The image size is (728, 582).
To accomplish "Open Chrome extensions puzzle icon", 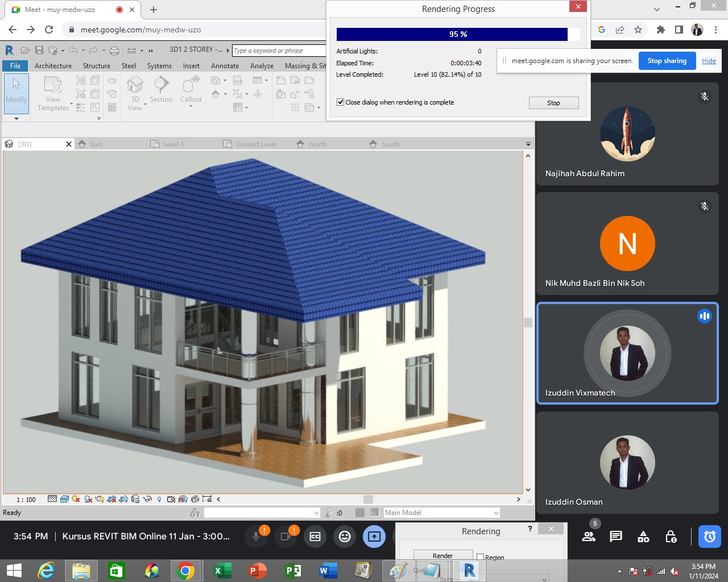I will [x=660, y=30].
